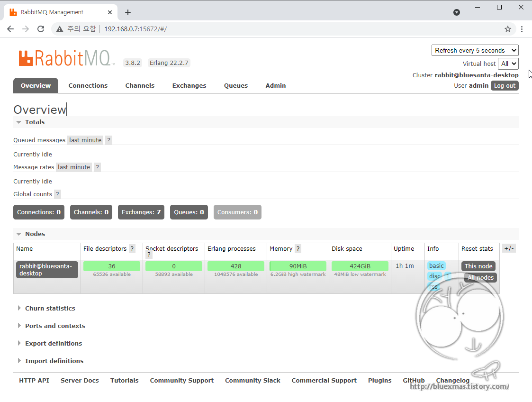
Task: Open the refresh interval dropdown
Action: (x=475, y=50)
